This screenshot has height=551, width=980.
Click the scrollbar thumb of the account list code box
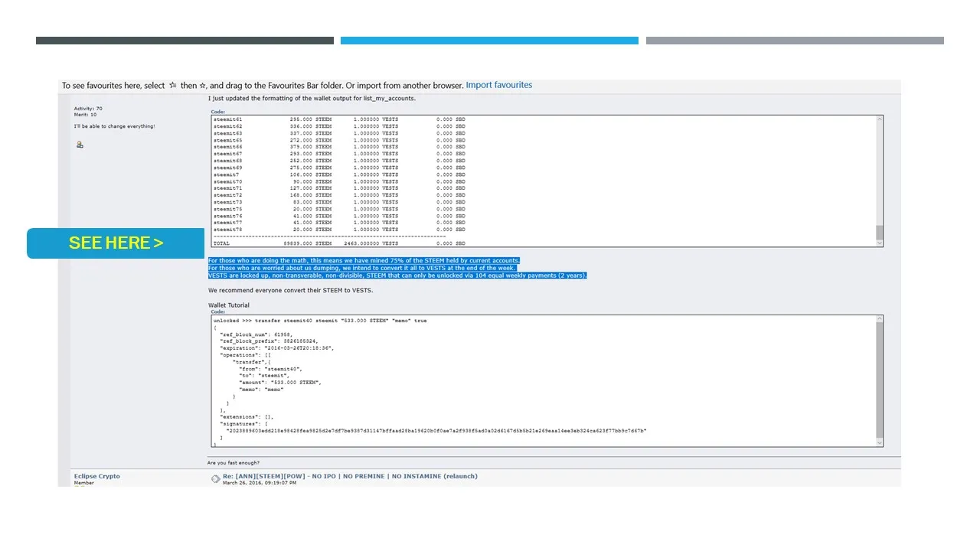point(880,232)
